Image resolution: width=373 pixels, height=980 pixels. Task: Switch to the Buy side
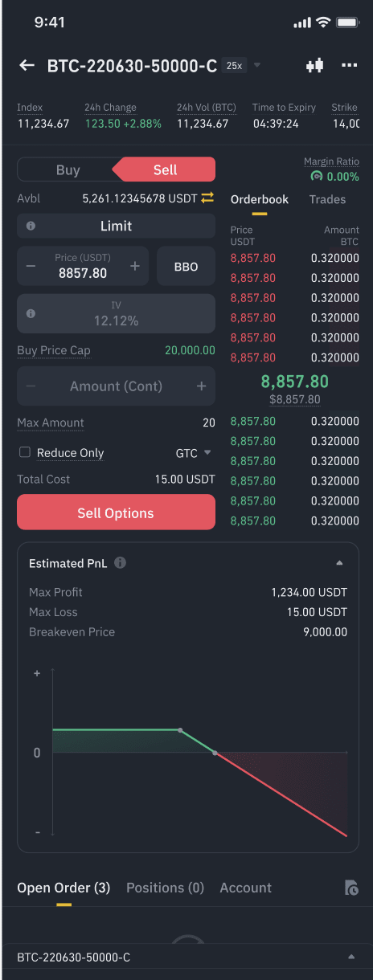(68, 169)
